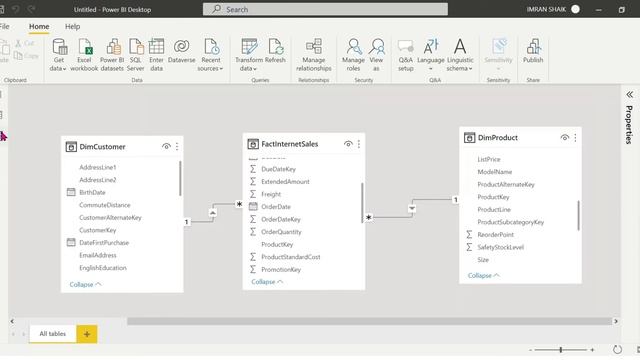
Task: Click FactInternetSales table scrollbar
Action: pos(362,203)
